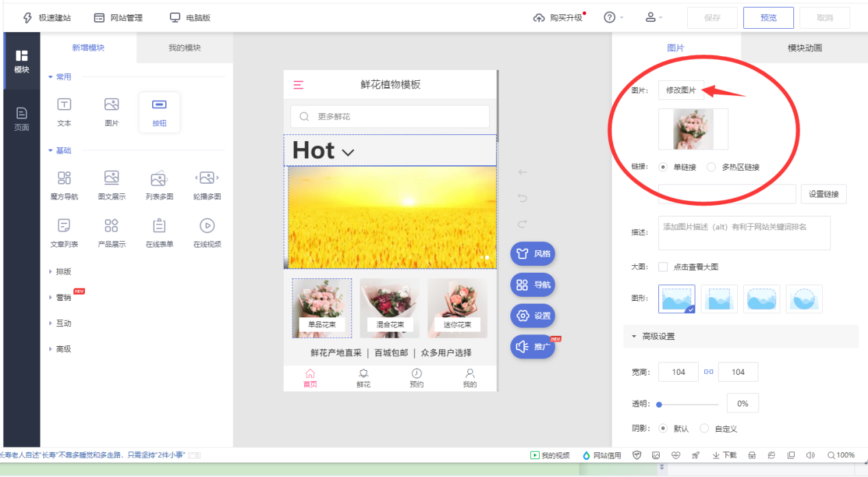
Task: Expand the 营销 marketing module category
Action: (64, 297)
